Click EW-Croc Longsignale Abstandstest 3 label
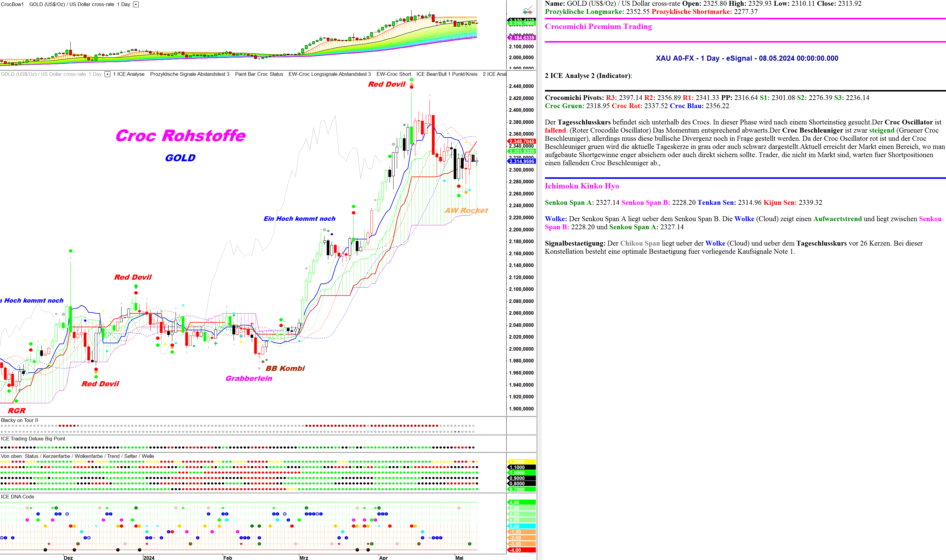This screenshot has height=560, width=946. click(329, 74)
